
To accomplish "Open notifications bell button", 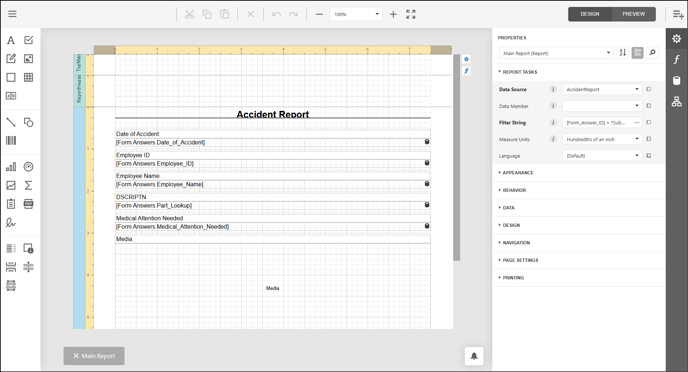I will tap(474, 356).
